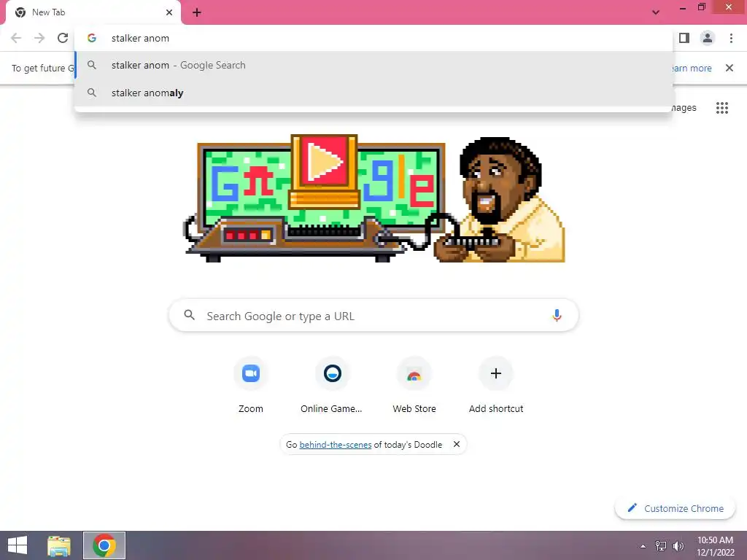Click the 'Search Google or type a URL' box
Screen dimensions: 747x560
(373, 315)
